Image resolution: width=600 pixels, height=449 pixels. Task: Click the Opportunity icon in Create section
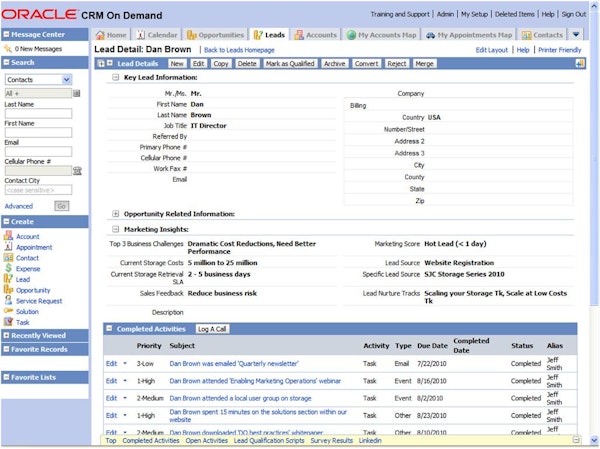click(8, 290)
